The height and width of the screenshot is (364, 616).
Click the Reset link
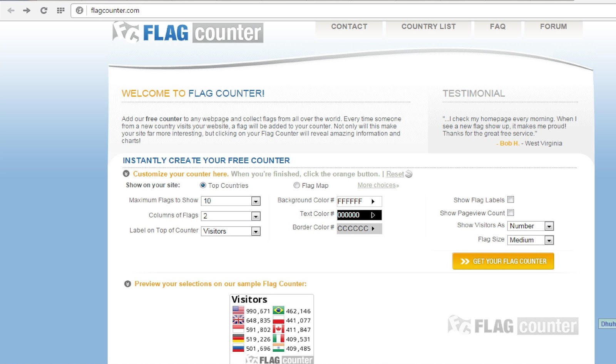tap(395, 174)
